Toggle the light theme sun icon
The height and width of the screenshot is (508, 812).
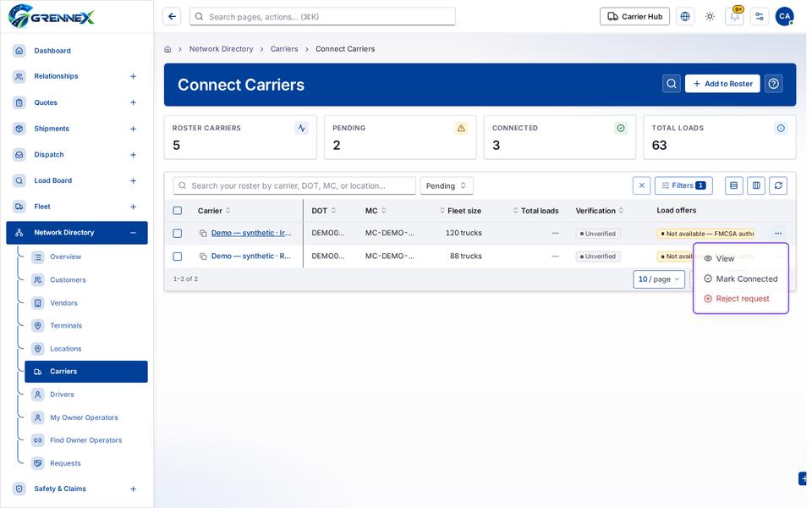[x=710, y=17]
